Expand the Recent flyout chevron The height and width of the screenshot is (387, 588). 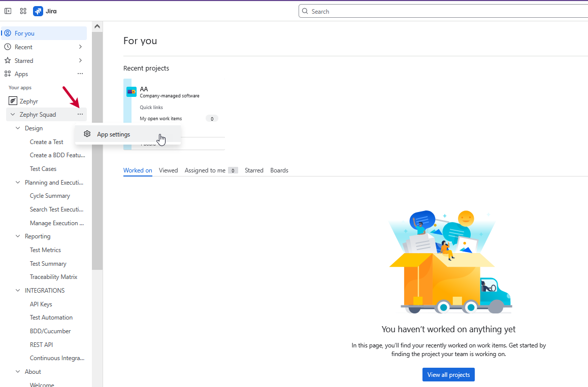[x=80, y=47]
